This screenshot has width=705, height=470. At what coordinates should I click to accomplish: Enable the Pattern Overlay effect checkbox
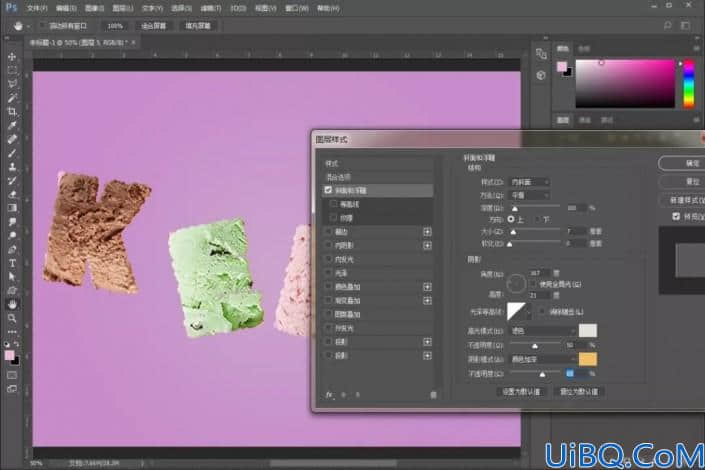coord(328,314)
